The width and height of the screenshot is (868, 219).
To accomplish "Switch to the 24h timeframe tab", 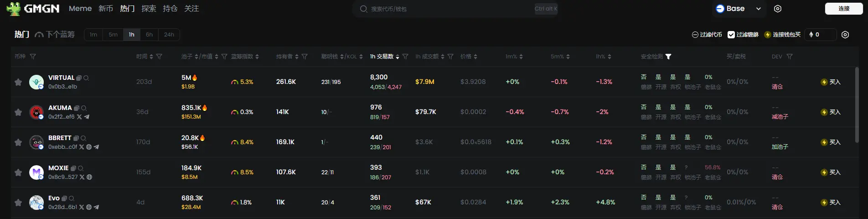I will point(169,35).
